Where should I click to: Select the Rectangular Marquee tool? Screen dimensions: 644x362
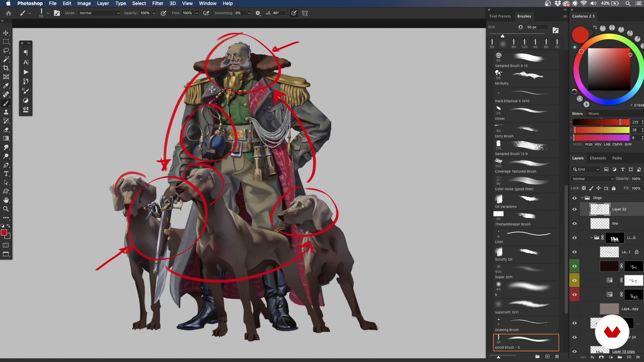pos(6,41)
